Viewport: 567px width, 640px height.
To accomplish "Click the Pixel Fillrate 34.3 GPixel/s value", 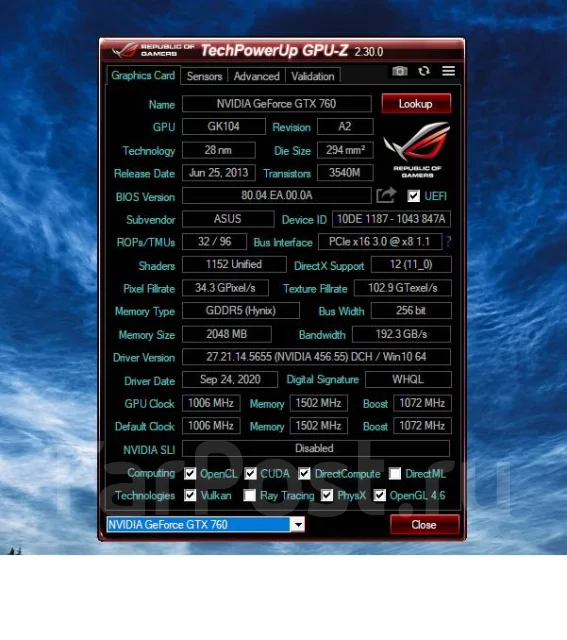I will pos(225,288).
